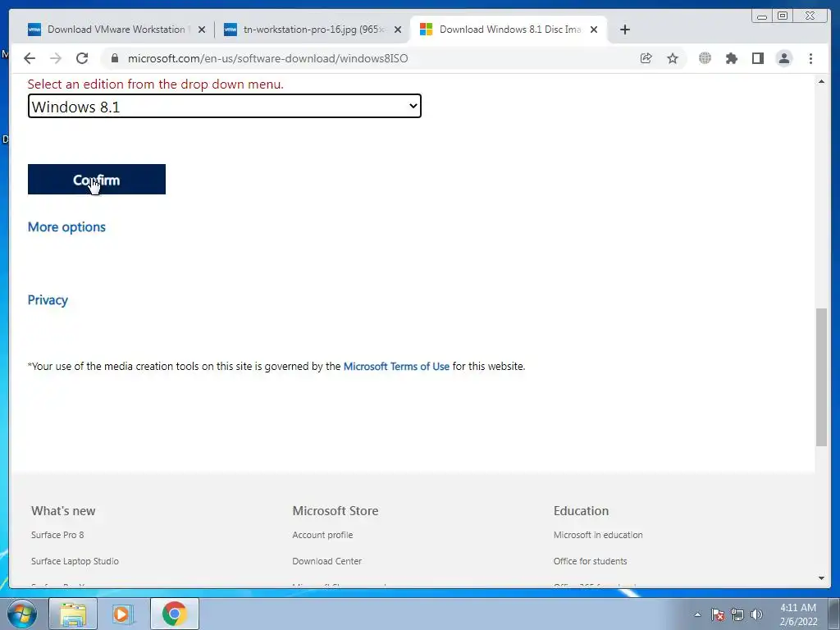Open a new tab with plus

tap(624, 30)
